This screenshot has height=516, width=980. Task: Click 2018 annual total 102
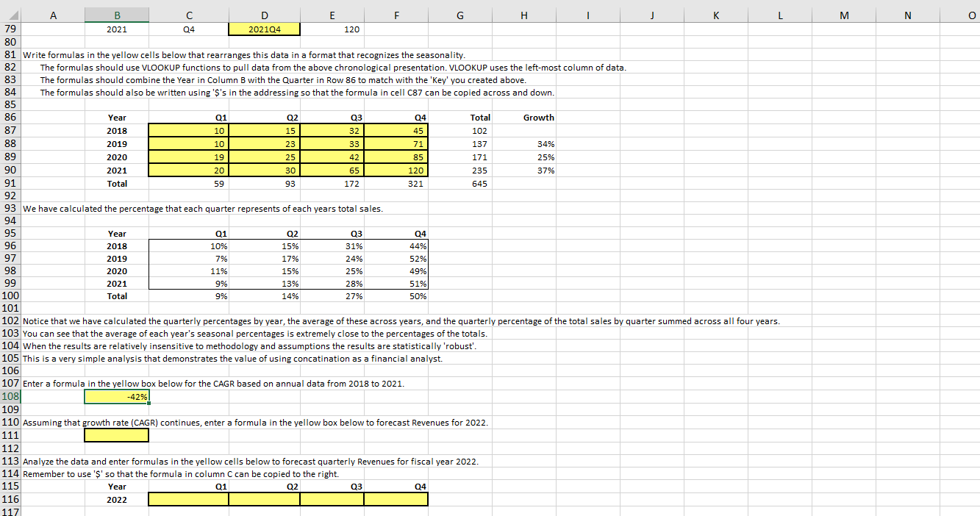click(479, 131)
